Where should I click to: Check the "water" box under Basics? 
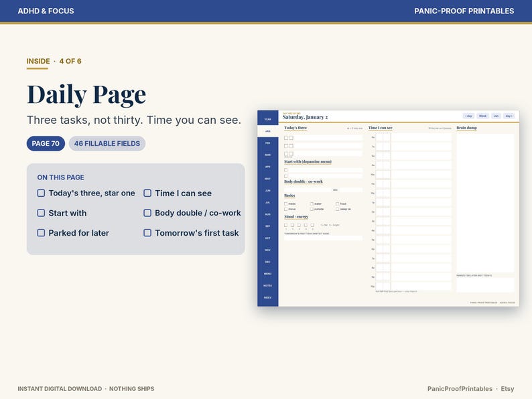pos(312,204)
